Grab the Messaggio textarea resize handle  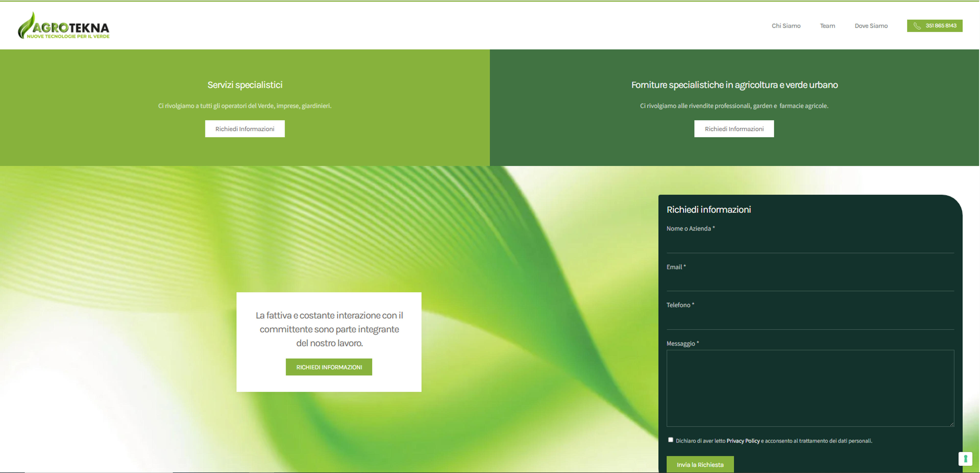click(x=951, y=424)
